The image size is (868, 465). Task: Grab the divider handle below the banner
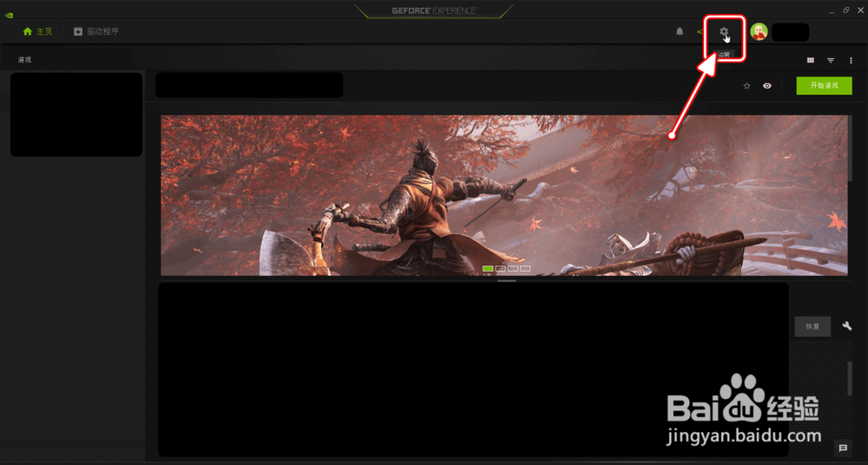pyautogui.click(x=507, y=281)
